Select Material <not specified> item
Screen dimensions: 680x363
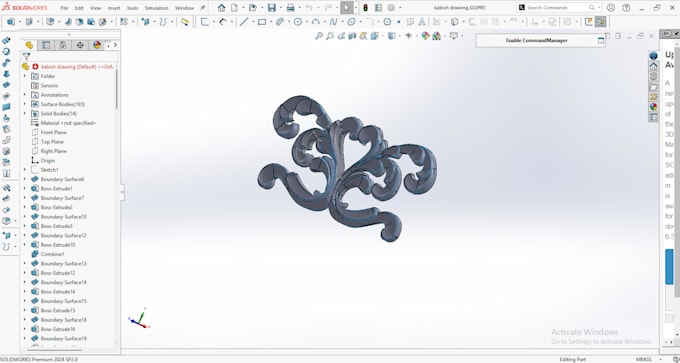click(68, 123)
